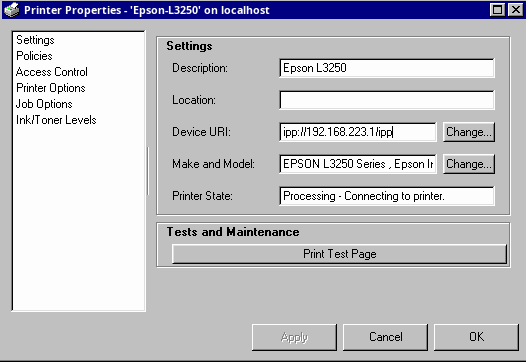Maximize the Printer Properties window
This screenshot has height=362, width=526.
pos(497,10)
